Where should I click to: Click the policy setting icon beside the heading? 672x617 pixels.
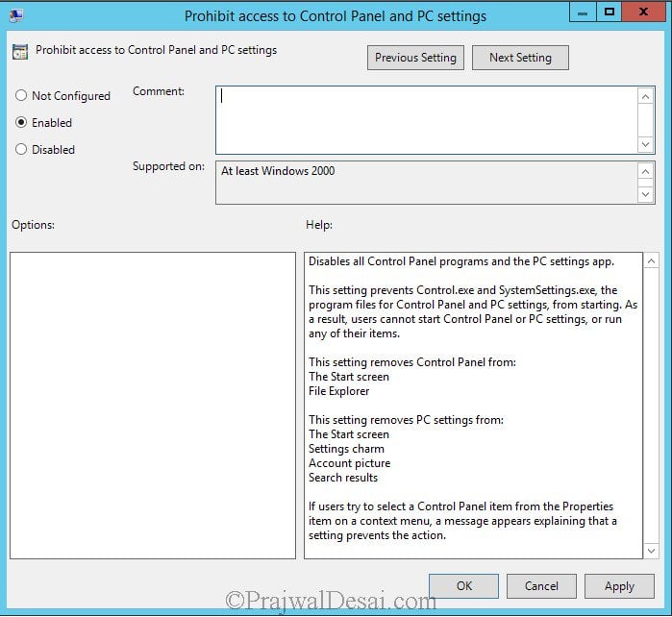pyautogui.click(x=20, y=52)
